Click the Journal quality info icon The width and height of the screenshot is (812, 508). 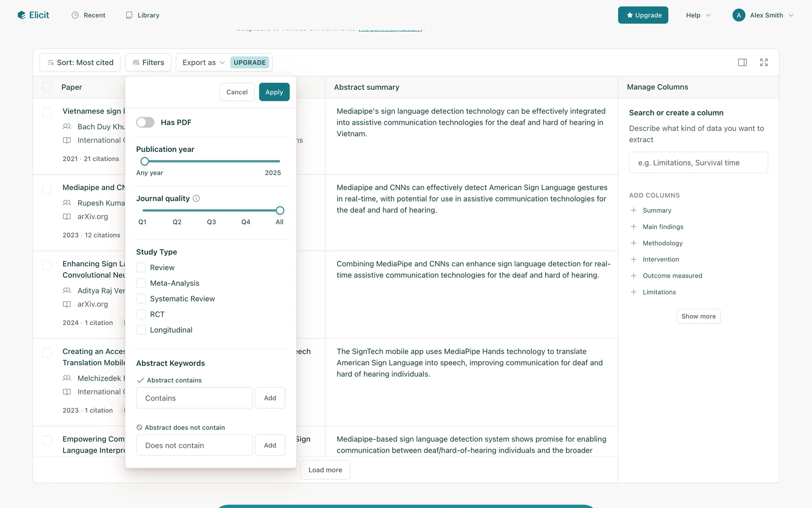coord(196,199)
